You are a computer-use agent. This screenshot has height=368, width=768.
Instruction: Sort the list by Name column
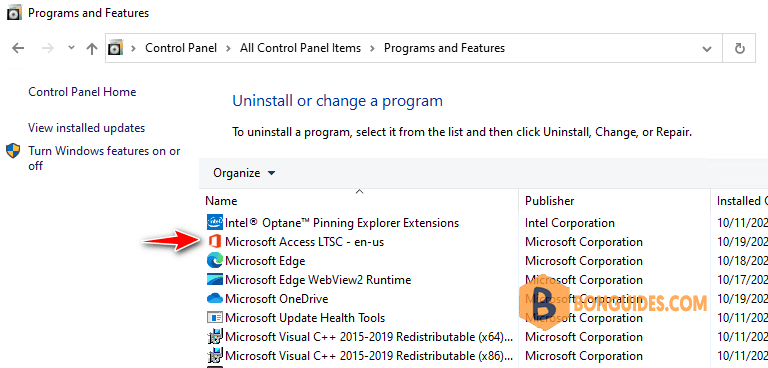tap(221, 201)
